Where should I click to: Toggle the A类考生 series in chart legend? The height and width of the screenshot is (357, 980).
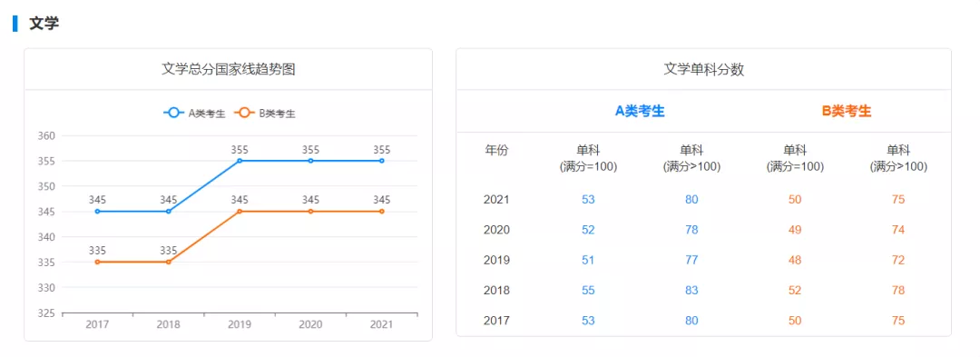(x=194, y=114)
